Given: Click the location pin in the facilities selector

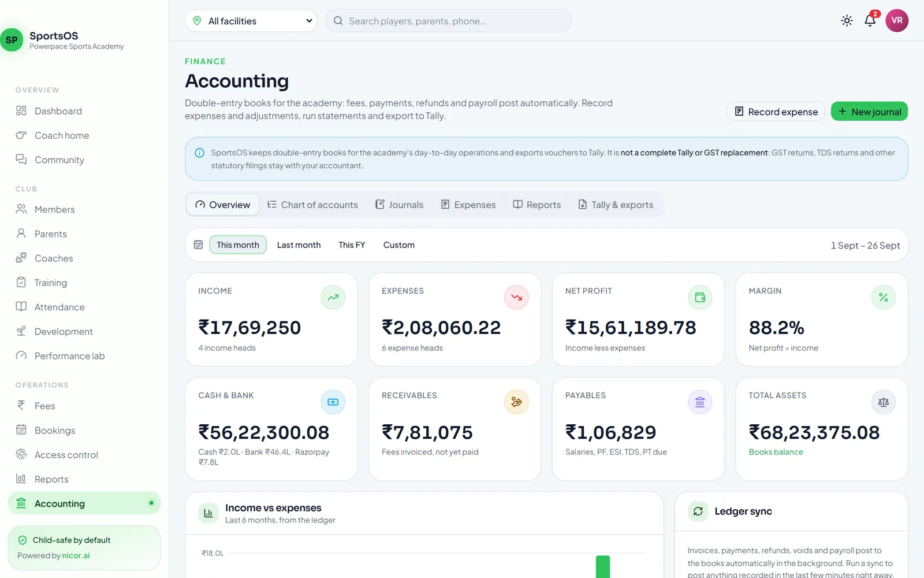Looking at the screenshot, I should pyautogui.click(x=197, y=21).
